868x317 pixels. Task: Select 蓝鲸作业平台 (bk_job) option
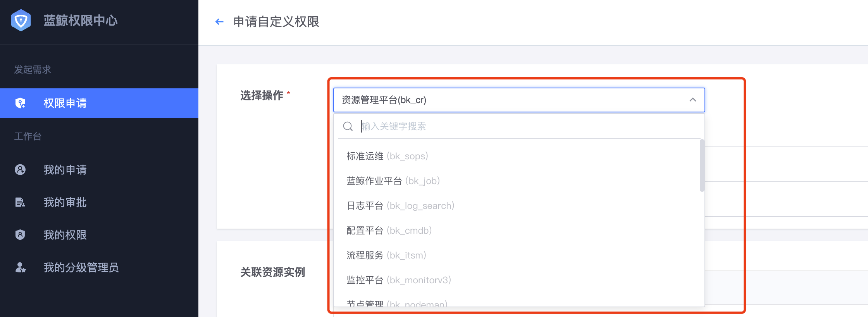[x=393, y=181]
